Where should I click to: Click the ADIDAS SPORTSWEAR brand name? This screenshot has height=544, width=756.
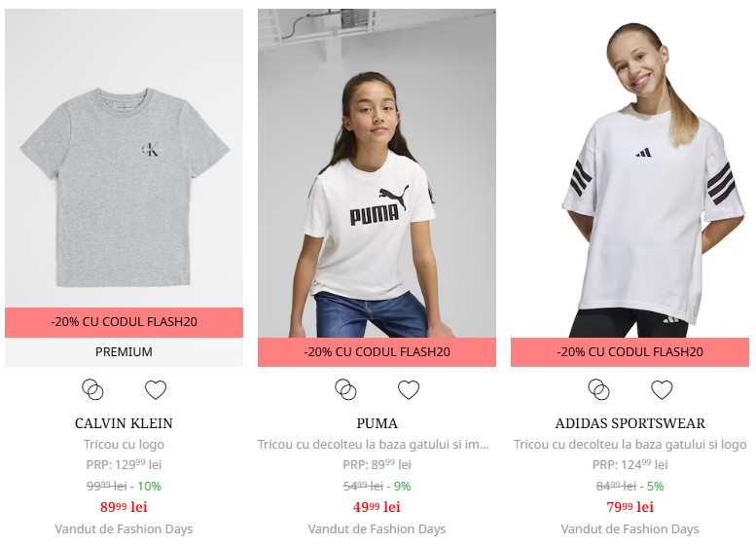[x=630, y=423]
